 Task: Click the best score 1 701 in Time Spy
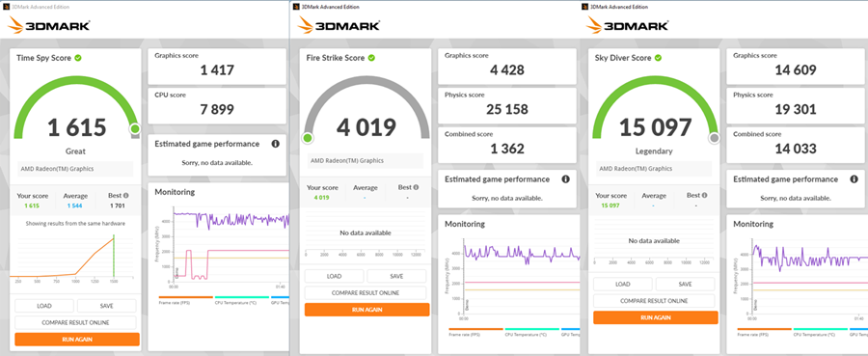[x=118, y=205]
